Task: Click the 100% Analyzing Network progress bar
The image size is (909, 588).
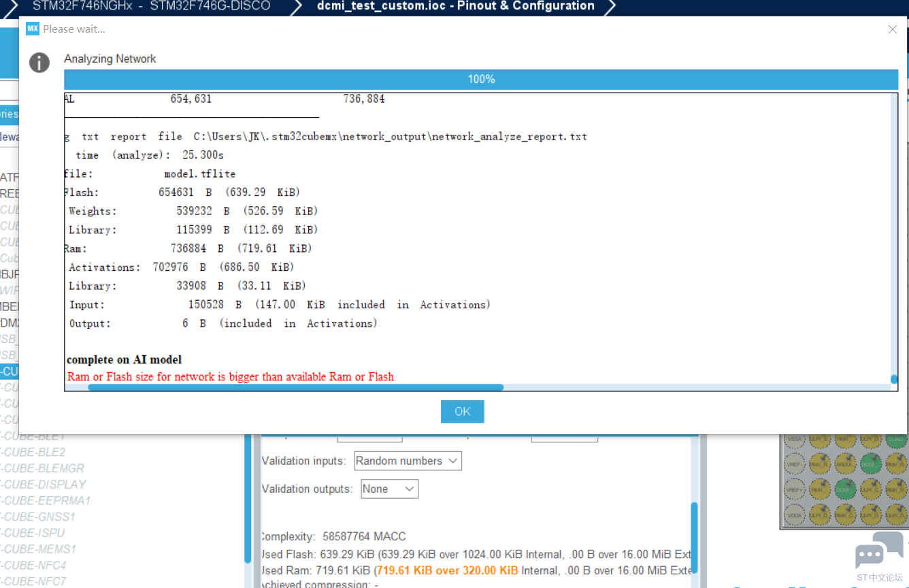Action: (x=481, y=79)
